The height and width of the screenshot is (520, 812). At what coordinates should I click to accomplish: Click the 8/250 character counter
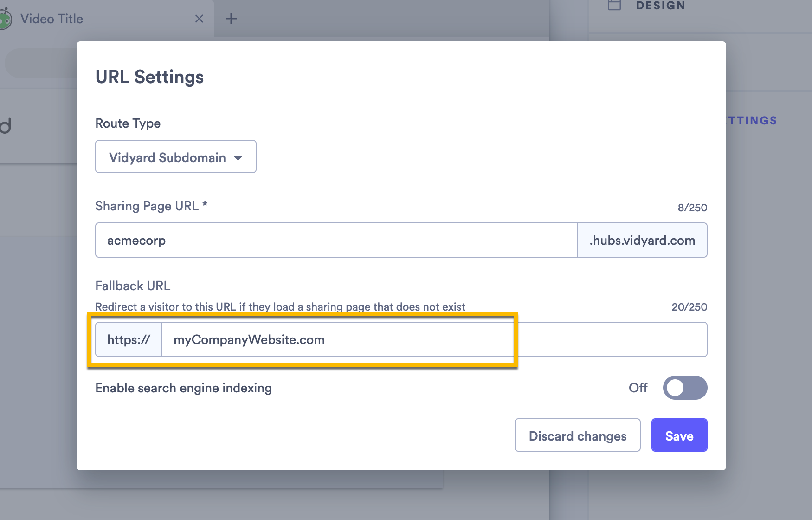click(x=692, y=208)
